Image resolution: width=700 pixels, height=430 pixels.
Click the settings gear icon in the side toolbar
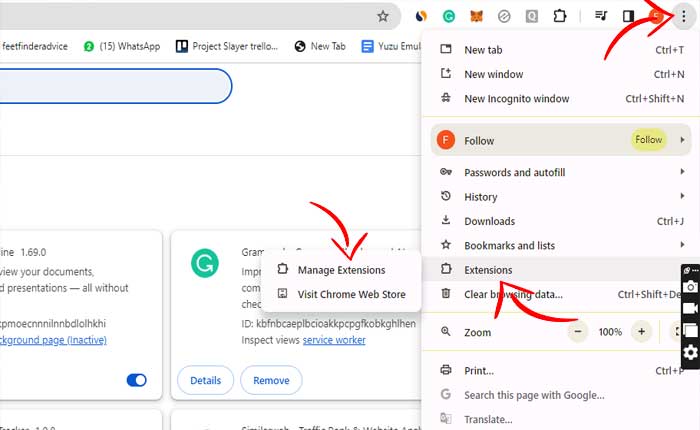pos(690,352)
